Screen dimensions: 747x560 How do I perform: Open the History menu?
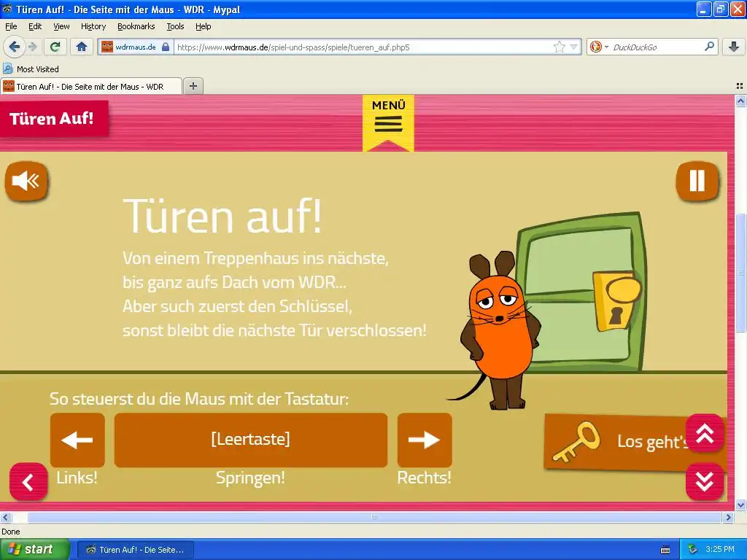(93, 26)
